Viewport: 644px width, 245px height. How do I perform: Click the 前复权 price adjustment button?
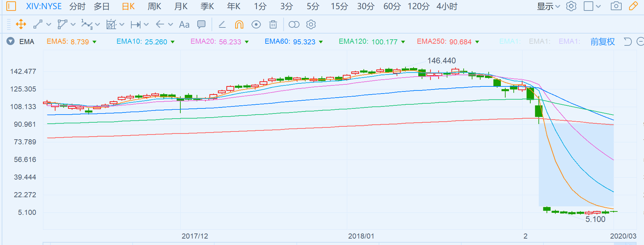click(x=602, y=42)
